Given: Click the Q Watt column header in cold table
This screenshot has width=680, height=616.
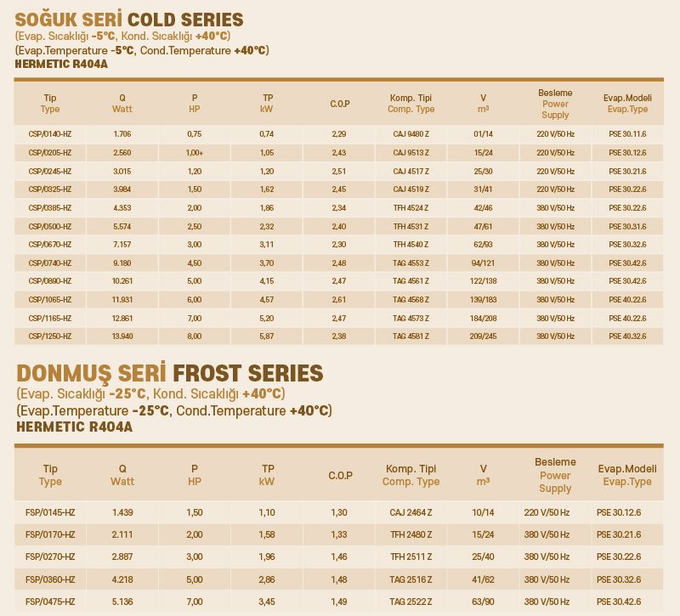Looking at the screenshot, I should [122, 104].
